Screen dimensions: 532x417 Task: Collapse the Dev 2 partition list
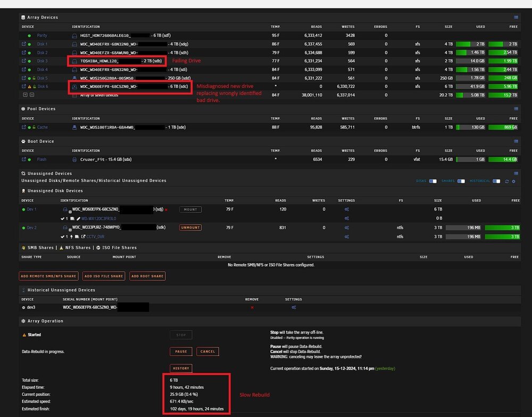click(70, 230)
